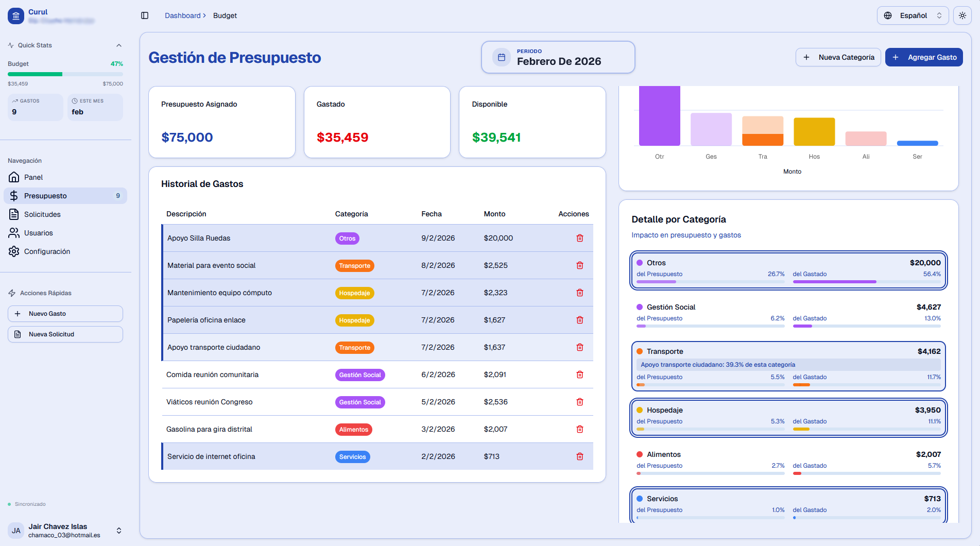The width and height of the screenshot is (980, 546).
Task: Open Solicitudes from the navigation sidebar
Action: 42,214
